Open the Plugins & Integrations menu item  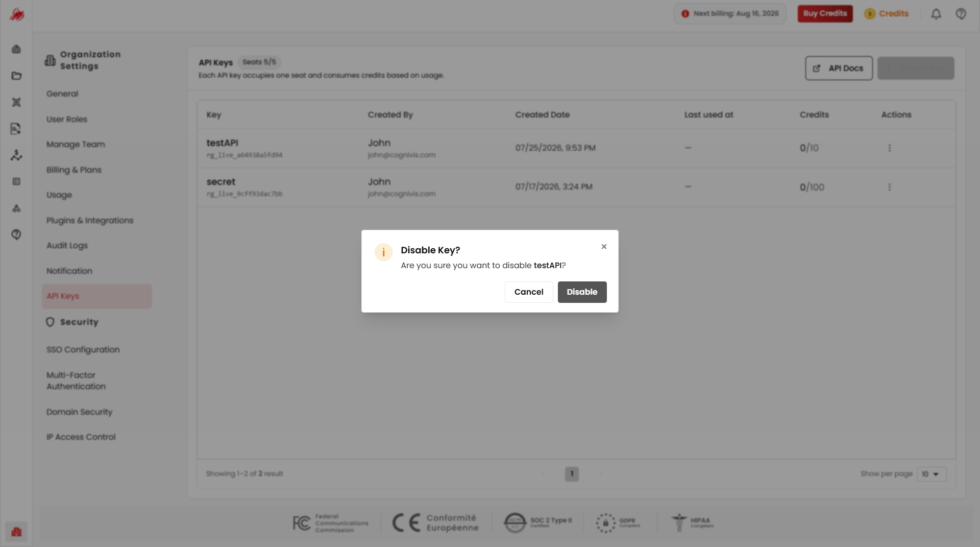point(90,221)
